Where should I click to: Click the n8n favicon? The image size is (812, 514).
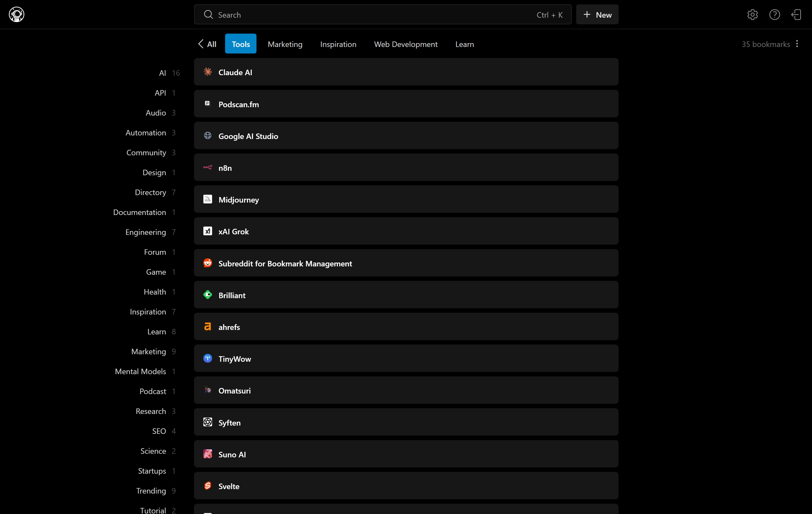[208, 167]
